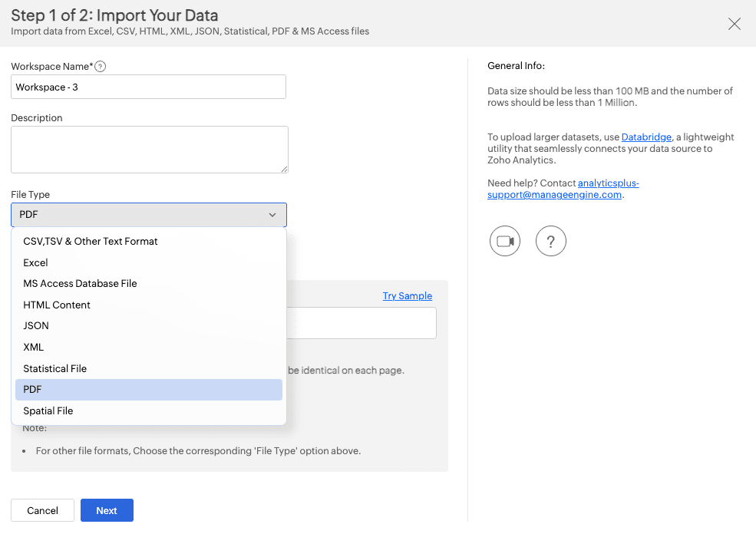Click the file input box below Try Sample
Screen dimensions: 756x534
(x=361, y=323)
